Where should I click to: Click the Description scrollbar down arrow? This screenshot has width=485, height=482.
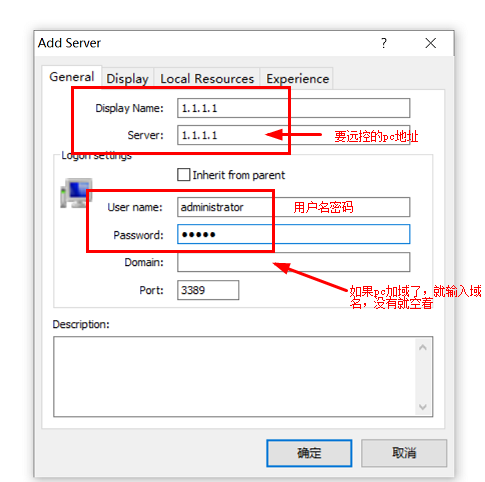click(423, 407)
